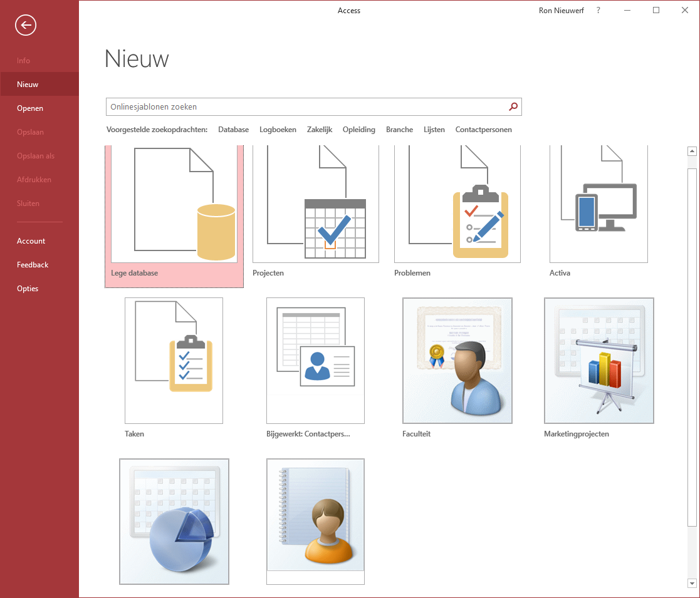Select the pie chart calendar template

coord(174,522)
